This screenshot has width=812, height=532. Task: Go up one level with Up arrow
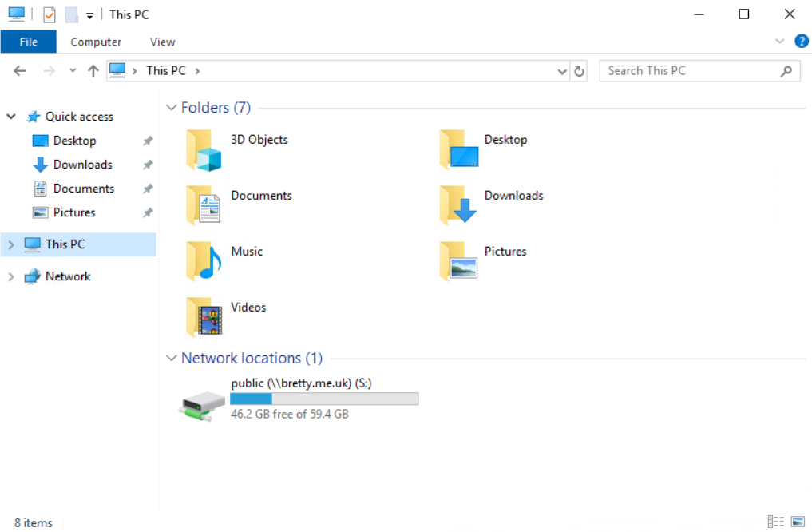pos(93,71)
